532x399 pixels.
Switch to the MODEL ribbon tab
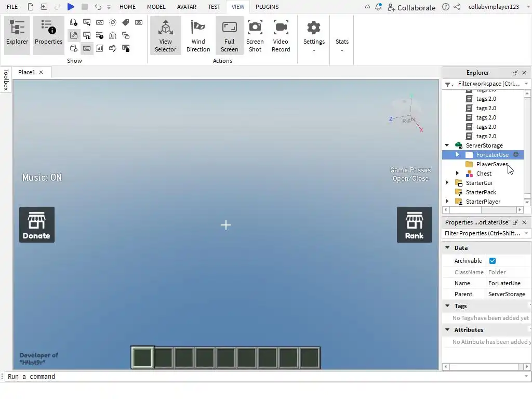pos(156,7)
